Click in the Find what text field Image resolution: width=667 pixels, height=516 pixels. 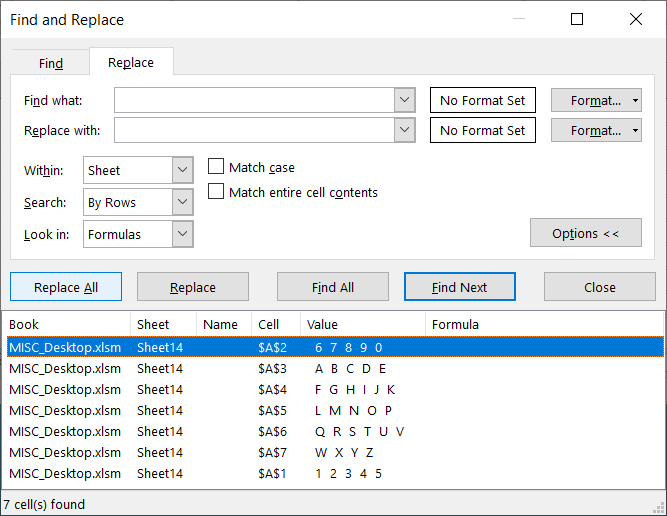(254, 100)
